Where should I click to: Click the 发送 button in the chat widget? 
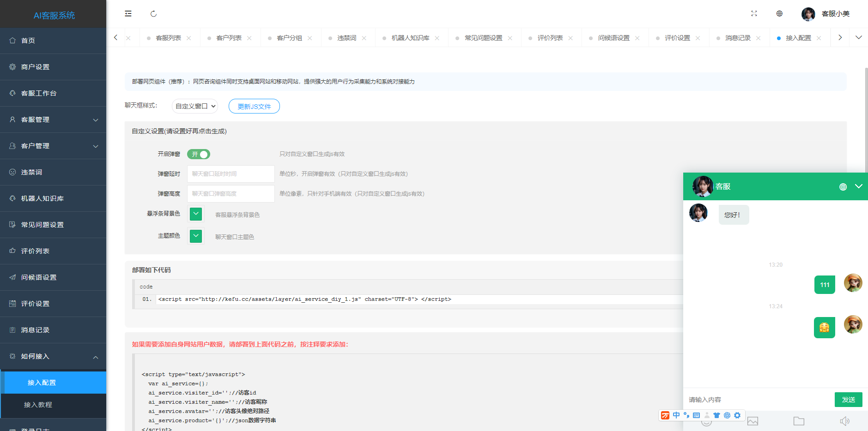848,399
